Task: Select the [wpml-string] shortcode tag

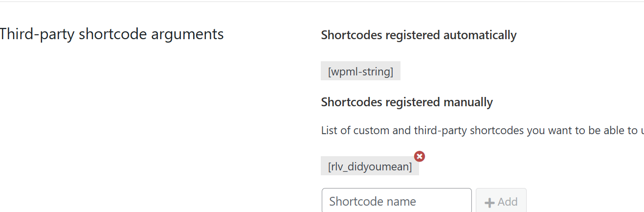Action: tap(360, 71)
